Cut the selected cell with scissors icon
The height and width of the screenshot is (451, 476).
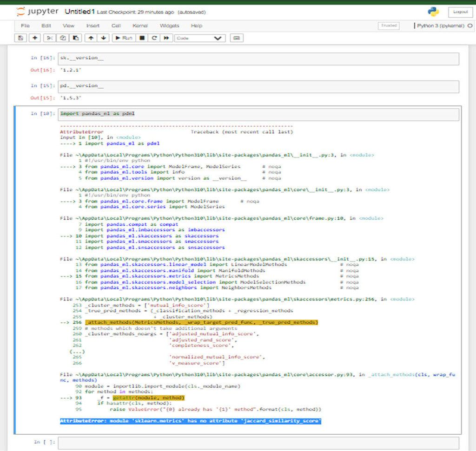pos(49,38)
